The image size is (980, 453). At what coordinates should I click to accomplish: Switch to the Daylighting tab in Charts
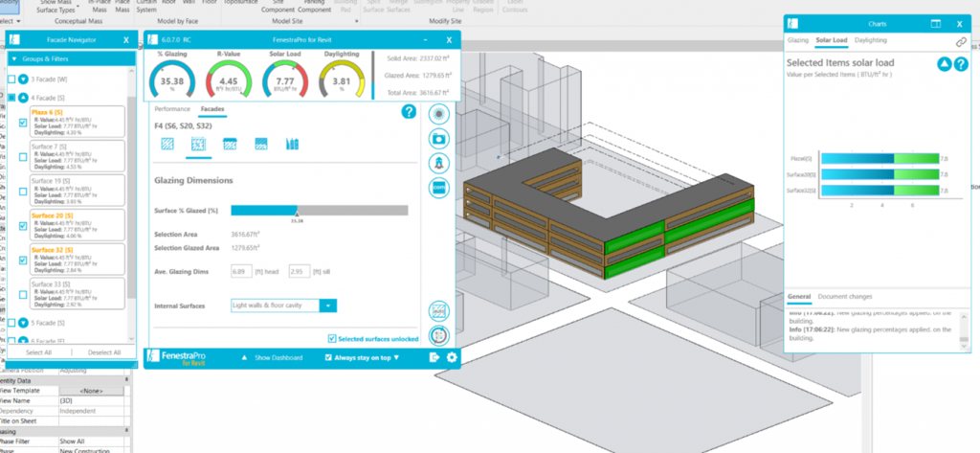pyautogui.click(x=871, y=40)
